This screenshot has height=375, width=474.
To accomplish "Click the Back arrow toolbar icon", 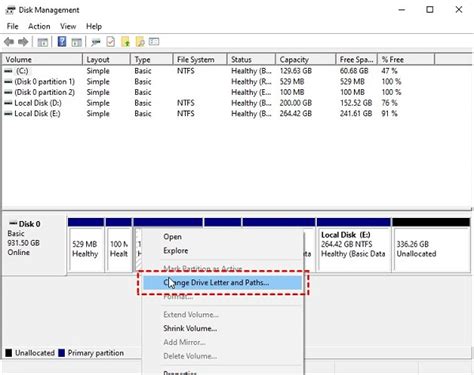I will (9, 42).
